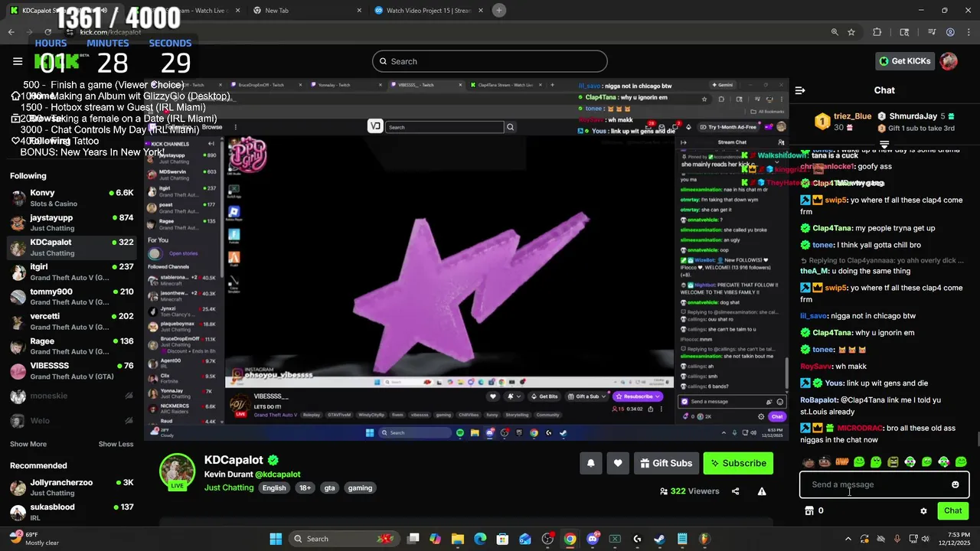Viewport: 980px width, 551px height.
Task: Toggle follow with the heart button
Action: [618, 463]
